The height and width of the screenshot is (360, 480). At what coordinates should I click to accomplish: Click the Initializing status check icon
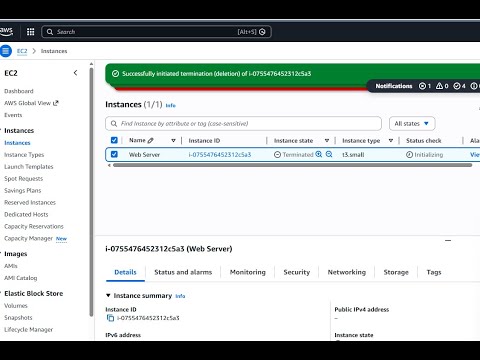409,155
